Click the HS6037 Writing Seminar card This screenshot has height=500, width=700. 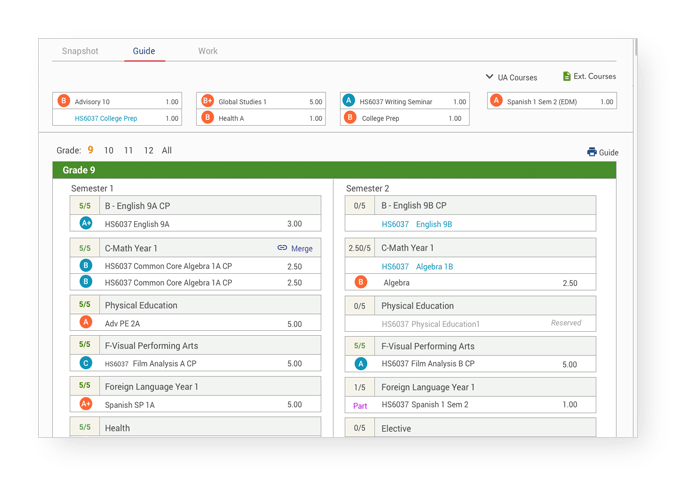click(x=404, y=101)
